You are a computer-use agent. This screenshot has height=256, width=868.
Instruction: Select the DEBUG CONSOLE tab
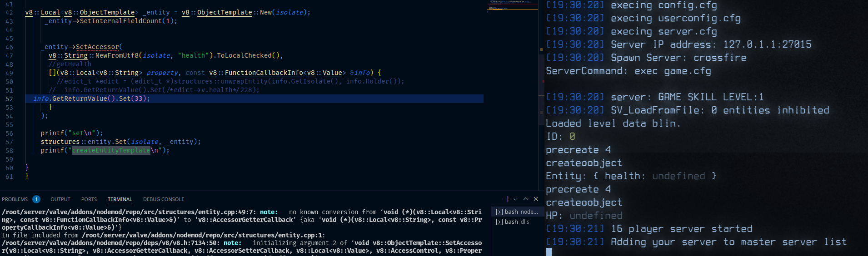click(x=164, y=199)
